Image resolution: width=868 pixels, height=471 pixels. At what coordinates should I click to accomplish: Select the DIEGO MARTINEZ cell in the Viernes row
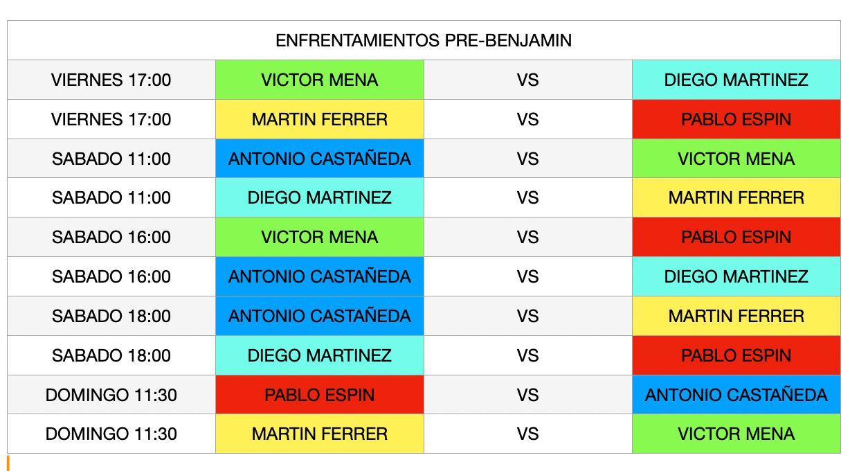736,80
